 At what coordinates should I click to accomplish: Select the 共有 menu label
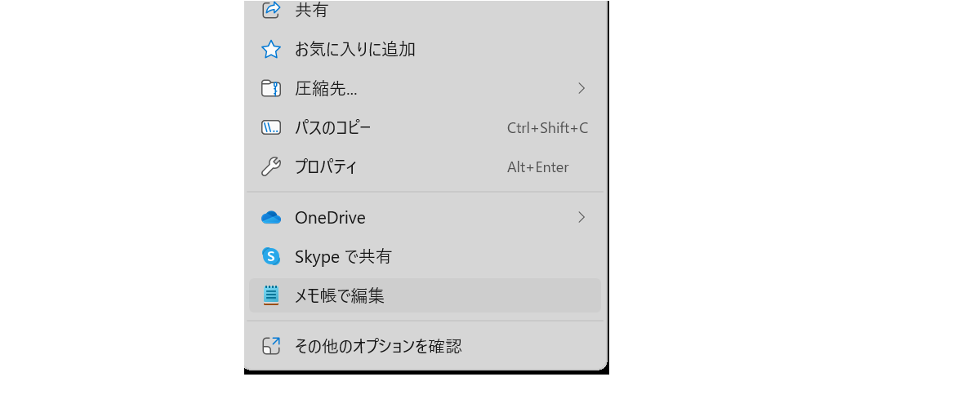(311, 10)
